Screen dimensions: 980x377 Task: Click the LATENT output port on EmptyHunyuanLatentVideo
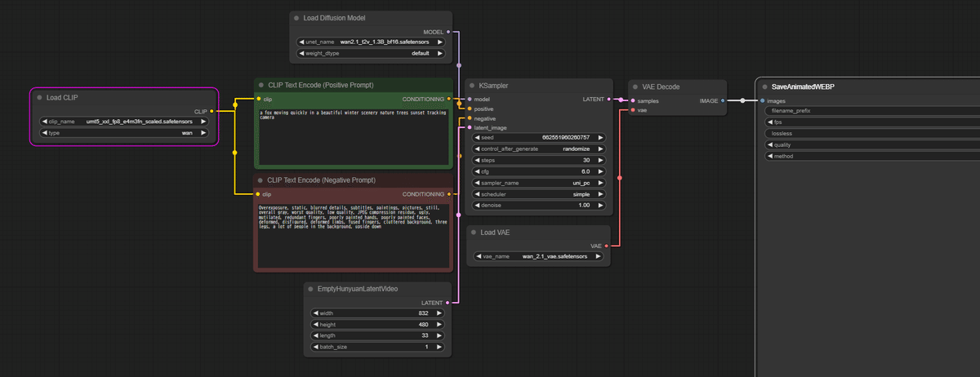[x=448, y=303]
